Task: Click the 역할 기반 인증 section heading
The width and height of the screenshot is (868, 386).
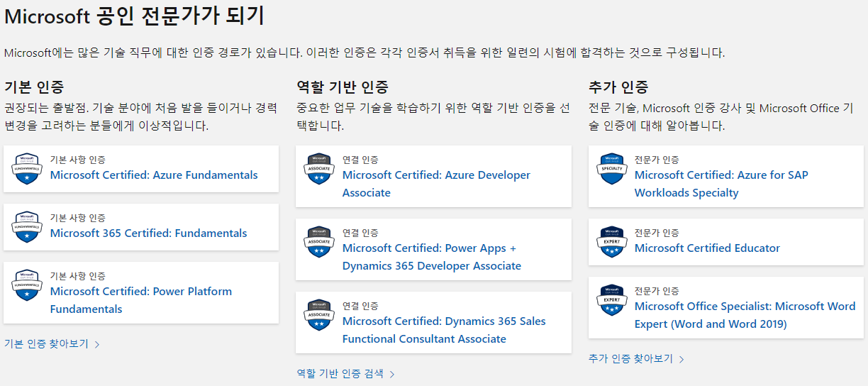Action: tap(343, 87)
